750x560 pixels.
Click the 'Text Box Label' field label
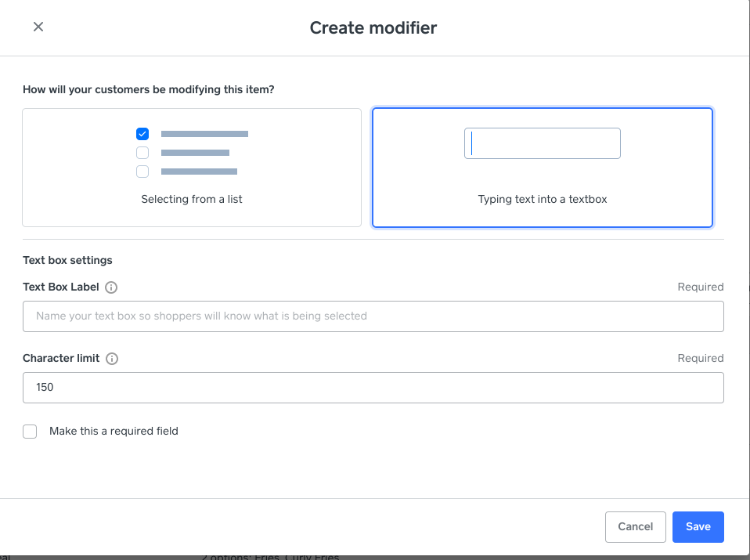coord(61,287)
